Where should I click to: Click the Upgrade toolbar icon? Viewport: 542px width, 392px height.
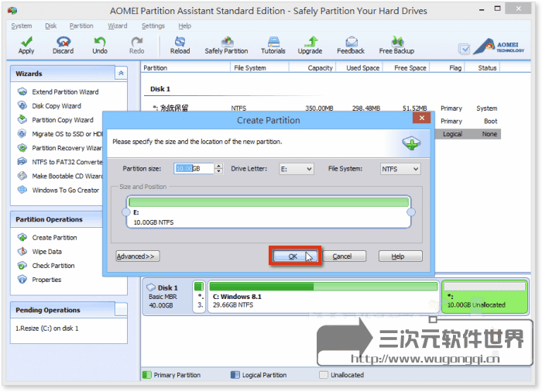coord(310,45)
